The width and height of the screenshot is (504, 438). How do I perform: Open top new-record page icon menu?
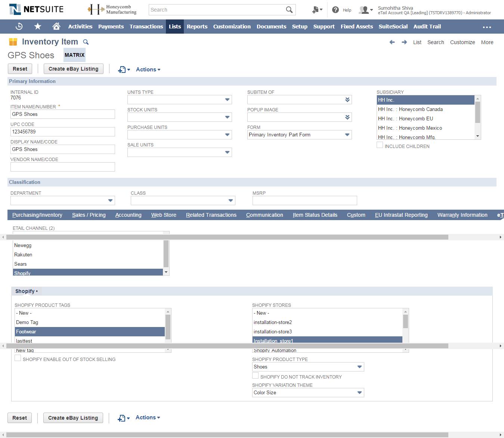click(124, 70)
